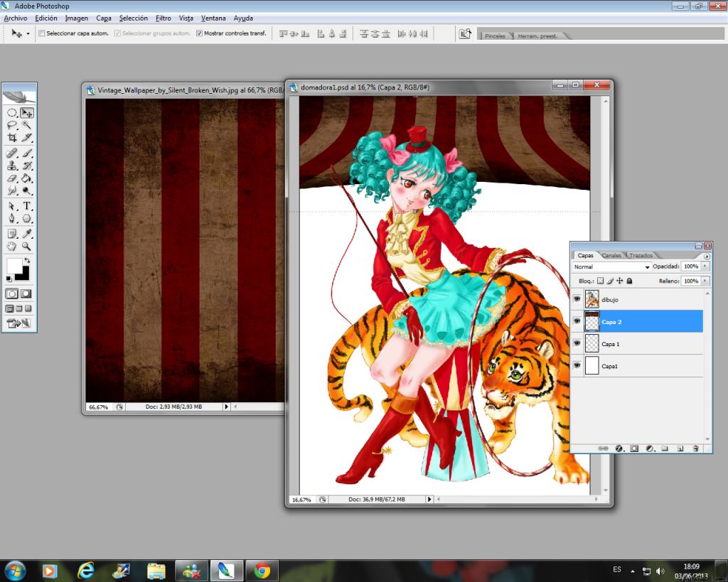Hide the dibujo layer
This screenshot has width=728, height=582.
[x=577, y=299]
